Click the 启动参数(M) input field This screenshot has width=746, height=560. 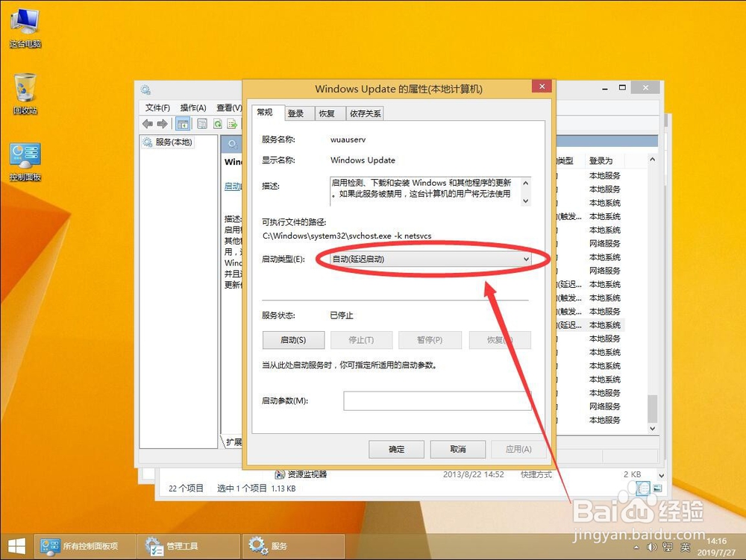point(437,400)
